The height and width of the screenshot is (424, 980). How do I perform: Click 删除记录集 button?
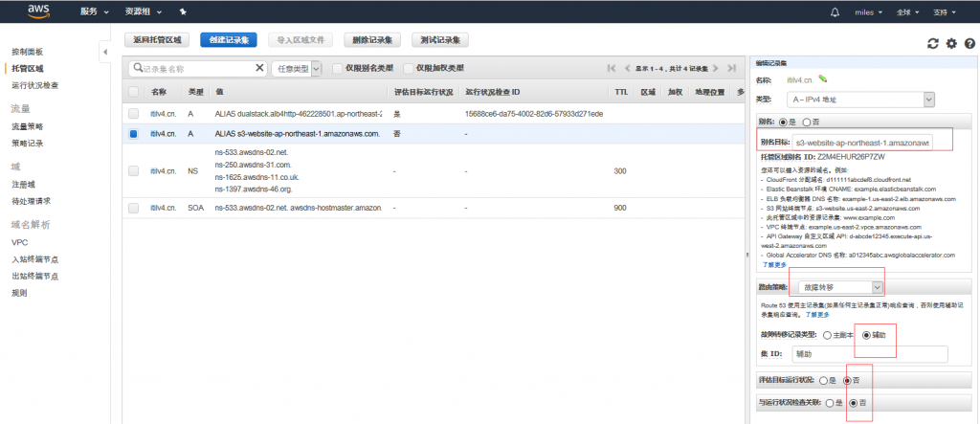pyautogui.click(x=372, y=40)
